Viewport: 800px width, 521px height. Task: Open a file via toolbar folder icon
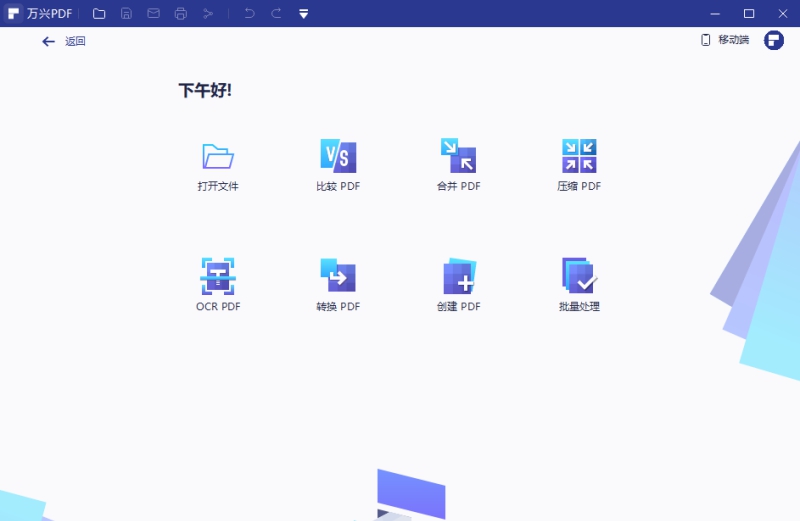point(99,14)
